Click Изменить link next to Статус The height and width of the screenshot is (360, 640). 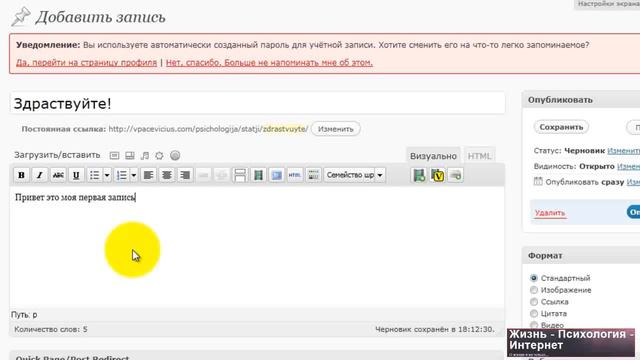point(624,151)
